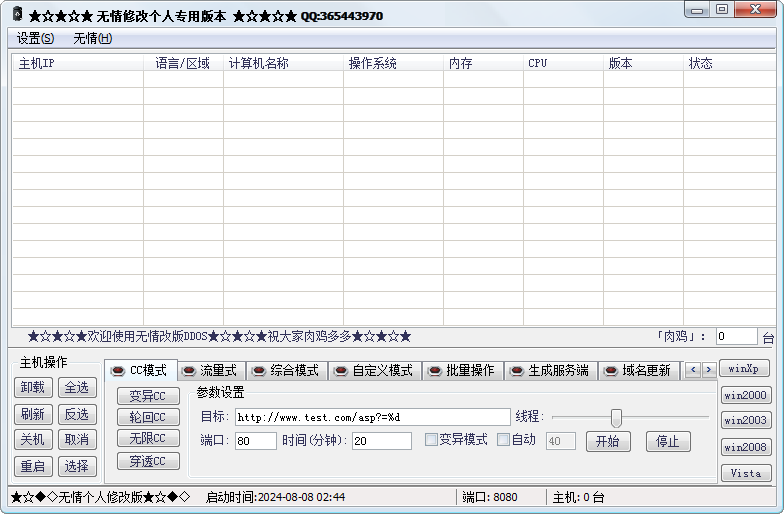Click the 端口 input field
Viewport: 784px width, 514px height.
[255, 441]
